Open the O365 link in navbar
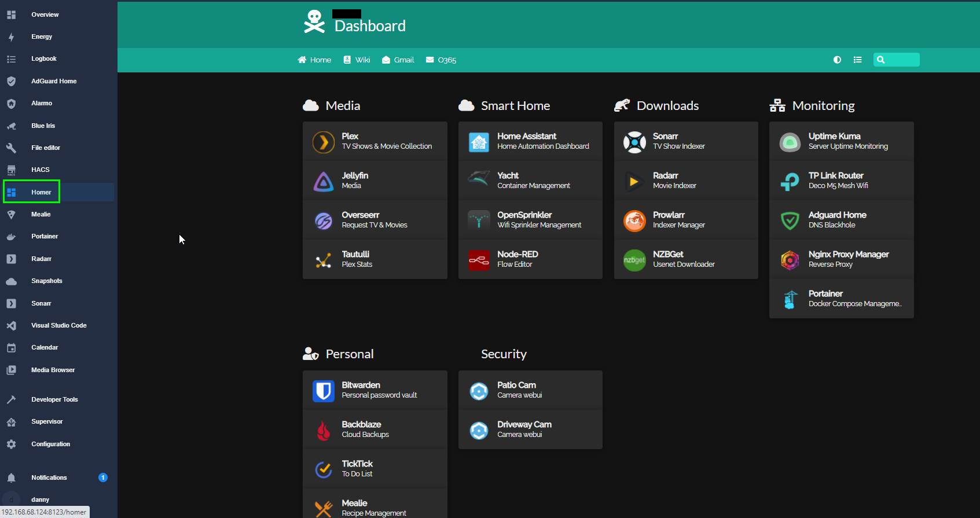Screen dimensions: 980x518 coord(441,60)
